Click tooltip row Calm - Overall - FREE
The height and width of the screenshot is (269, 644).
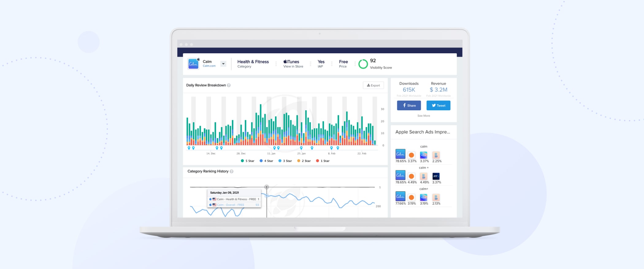coord(234,205)
